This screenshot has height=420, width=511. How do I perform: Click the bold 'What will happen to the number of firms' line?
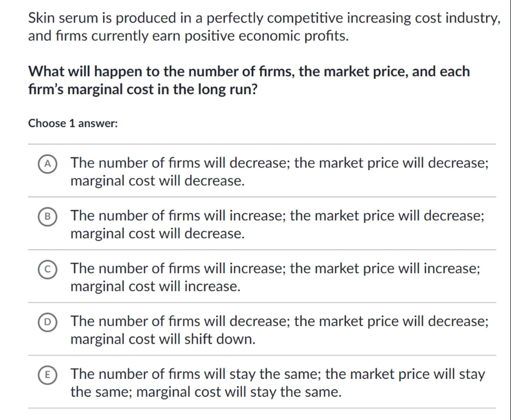249,71
